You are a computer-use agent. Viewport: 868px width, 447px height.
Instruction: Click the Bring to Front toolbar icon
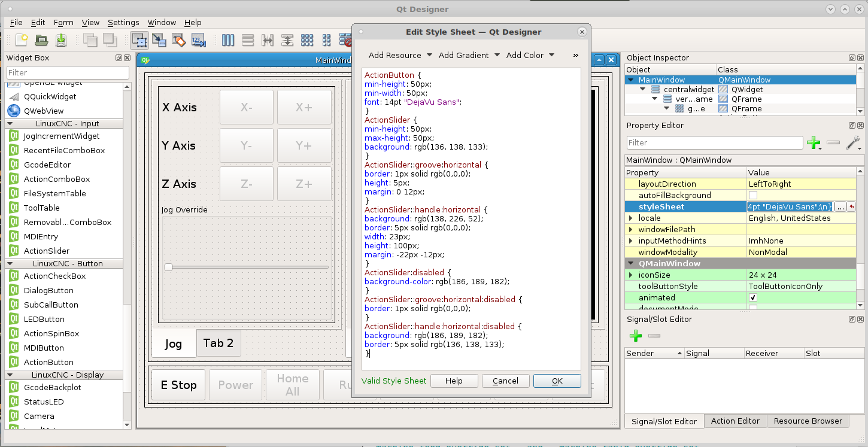tap(110, 40)
